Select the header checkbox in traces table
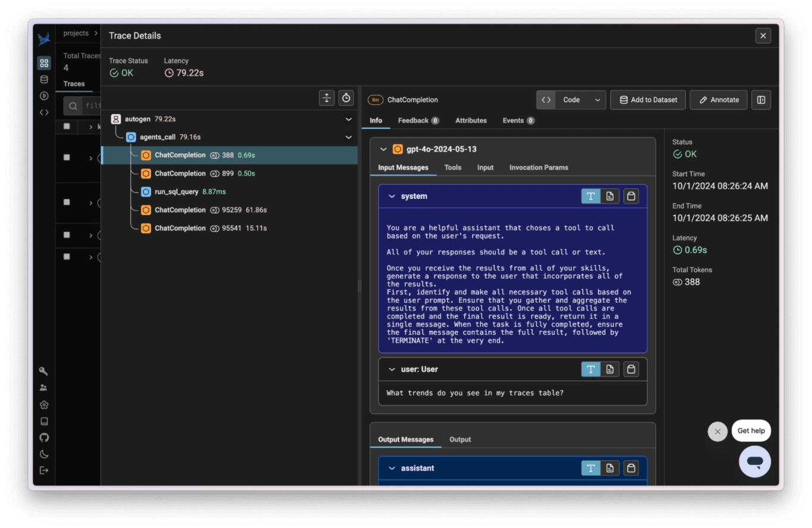The height and width of the screenshot is (528, 812). pyautogui.click(x=67, y=127)
